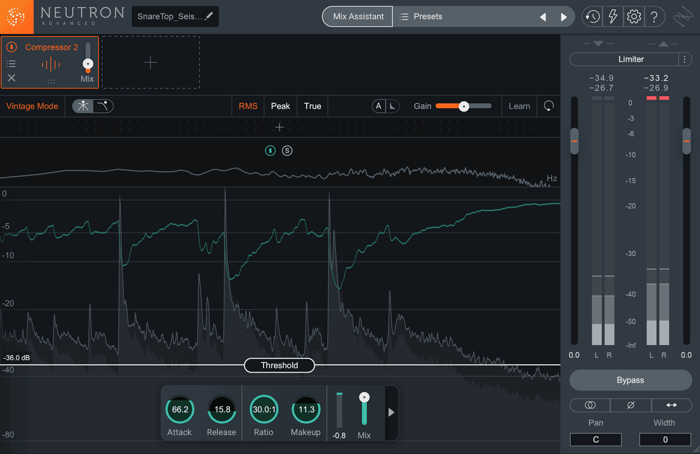Open settings gear icon

pyautogui.click(x=633, y=17)
